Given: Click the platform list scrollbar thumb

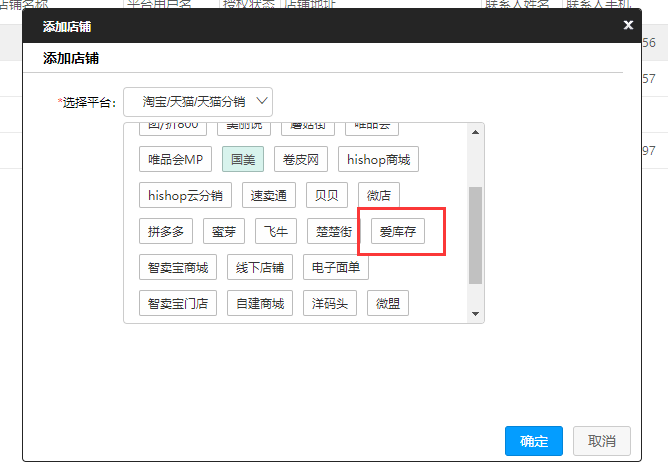Looking at the screenshot, I should click(475, 235).
